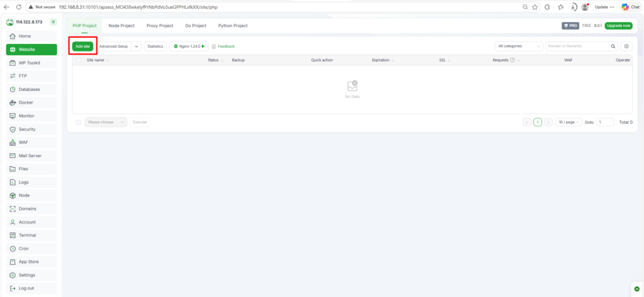Click the search magnifier in domain field
This screenshot has width=644, height=297.
(x=613, y=46)
